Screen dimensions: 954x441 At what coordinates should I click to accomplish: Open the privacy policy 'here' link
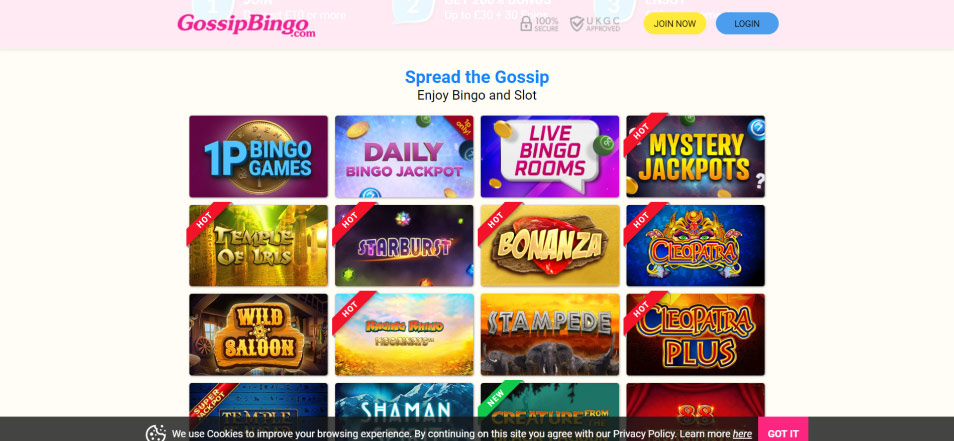click(x=742, y=434)
